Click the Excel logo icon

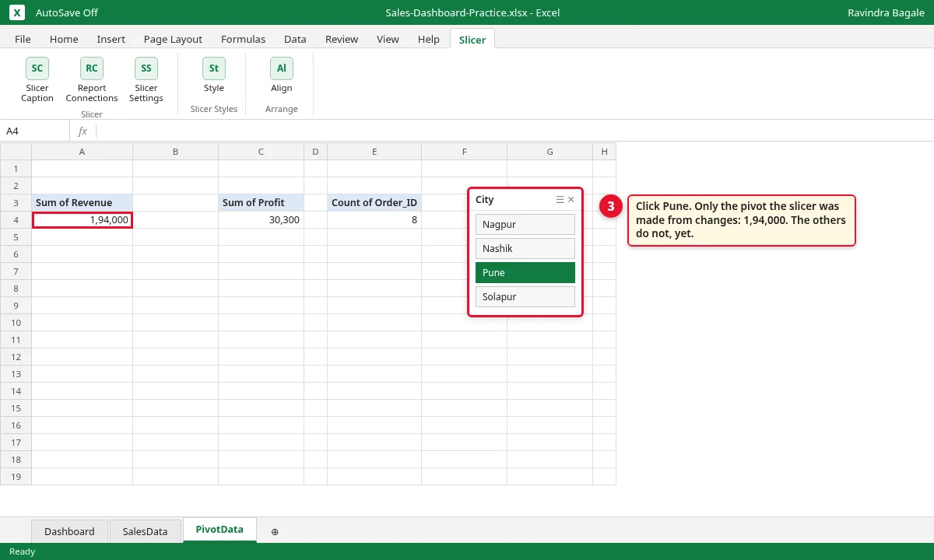[18, 12]
